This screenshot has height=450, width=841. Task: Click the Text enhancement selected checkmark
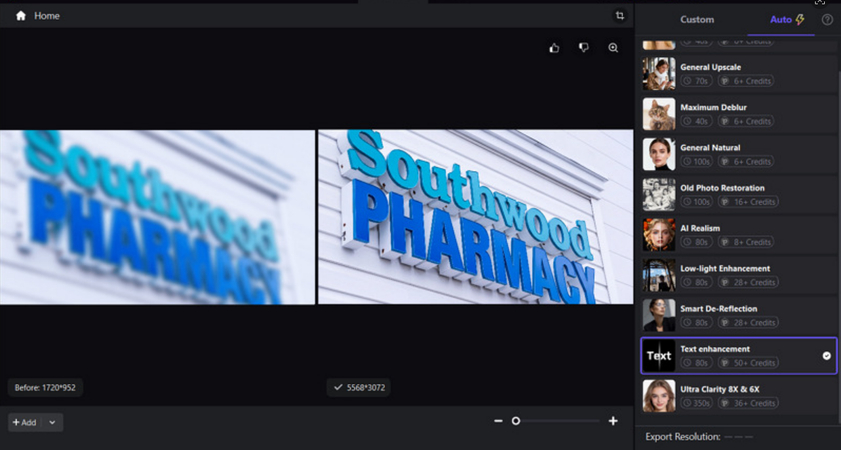point(827,356)
